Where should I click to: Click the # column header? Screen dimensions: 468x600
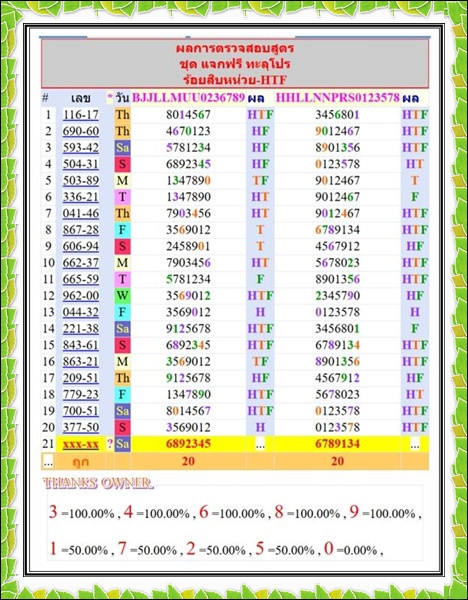(45, 98)
